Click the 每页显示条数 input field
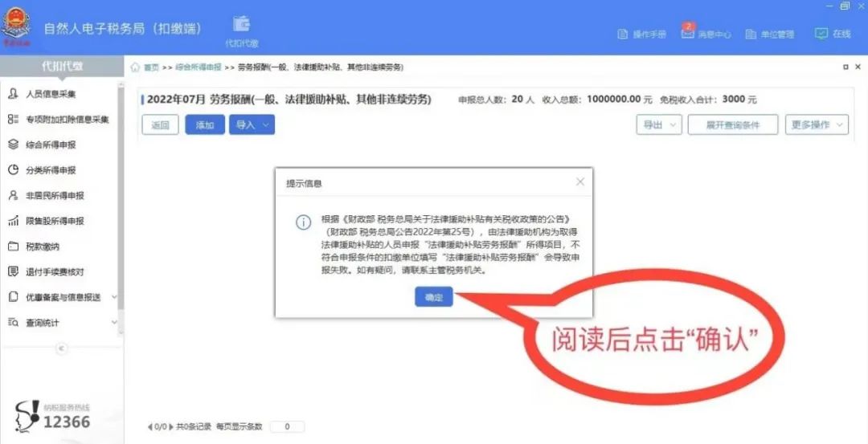Image resolution: width=868 pixels, height=444 pixels. (x=287, y=427)
